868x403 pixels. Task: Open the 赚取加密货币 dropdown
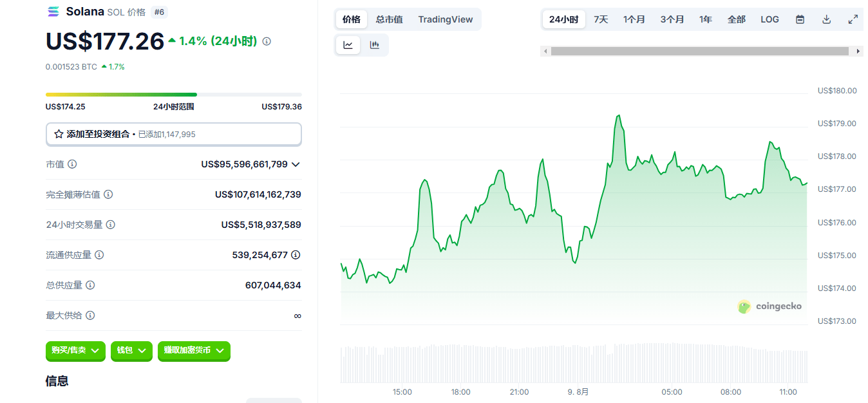[194, 350]
